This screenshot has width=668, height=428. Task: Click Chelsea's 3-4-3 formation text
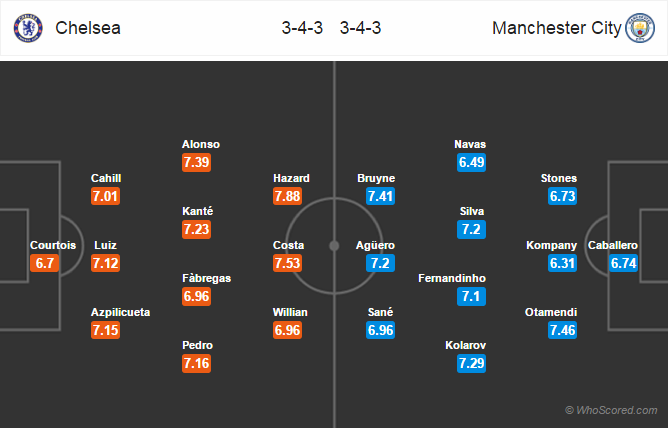pos(302,28)
